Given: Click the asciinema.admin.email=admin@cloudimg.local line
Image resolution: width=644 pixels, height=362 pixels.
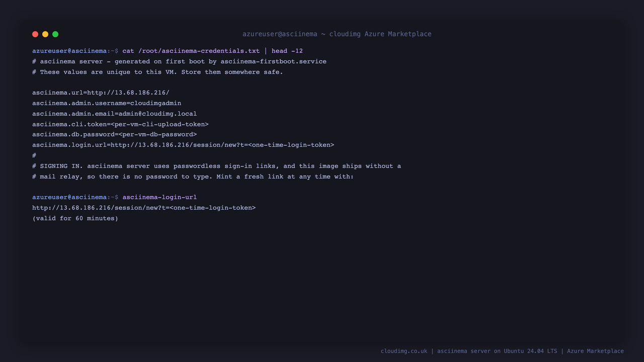Looking at the screenshot, I should [x=114, y=114].
